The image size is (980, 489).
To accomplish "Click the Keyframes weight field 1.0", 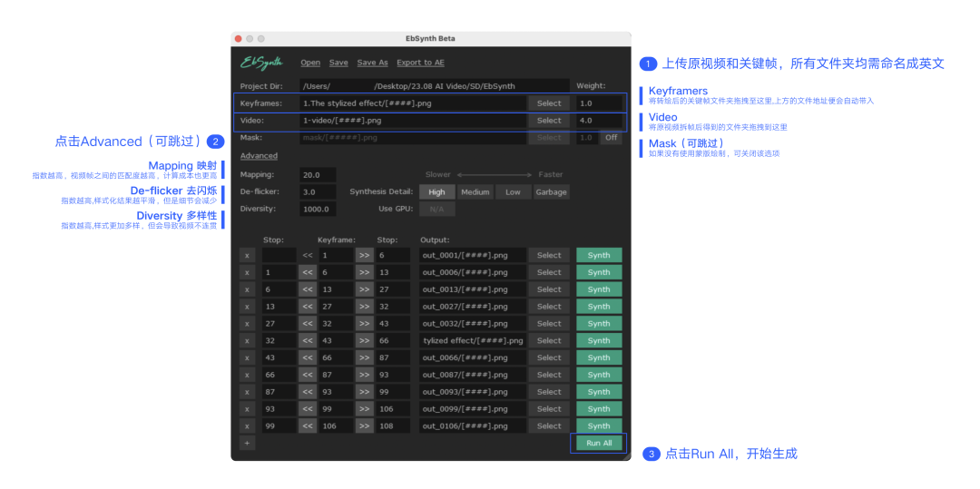I will coord(599,103).
